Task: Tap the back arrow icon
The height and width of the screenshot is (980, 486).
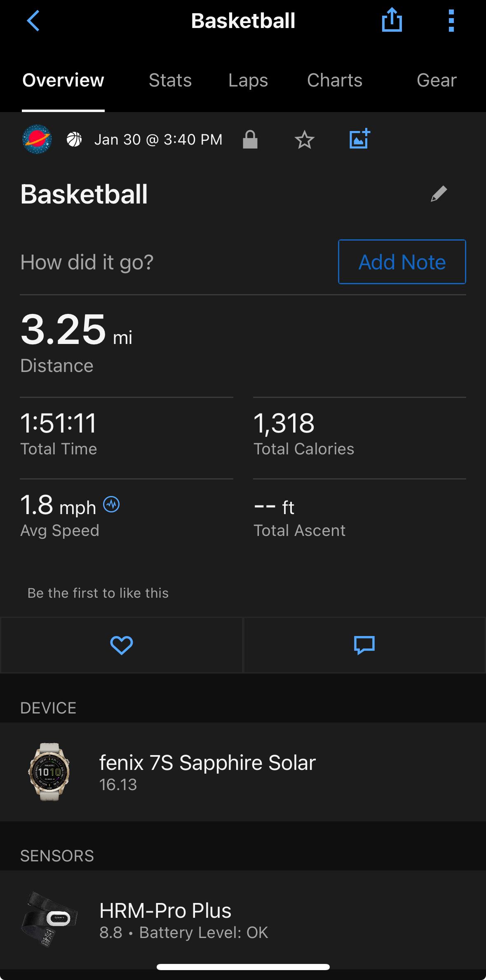Action: (33, 21)
